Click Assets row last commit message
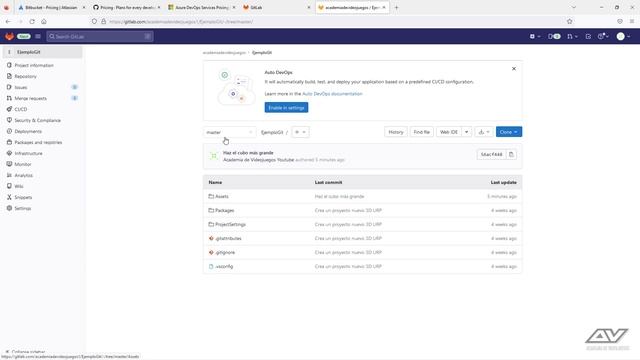This screenshot has width=640, height=360. (x=339, y=196)
